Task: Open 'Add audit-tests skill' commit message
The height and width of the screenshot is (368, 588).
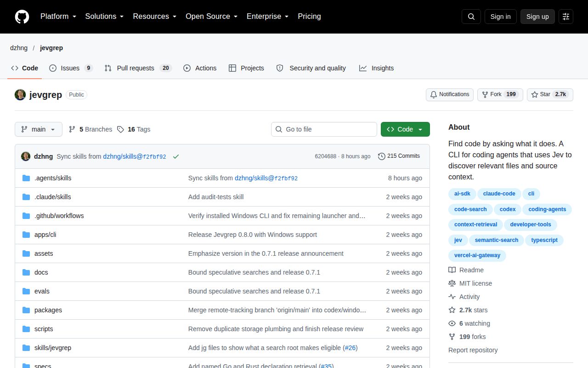Action: click(216, 197)
